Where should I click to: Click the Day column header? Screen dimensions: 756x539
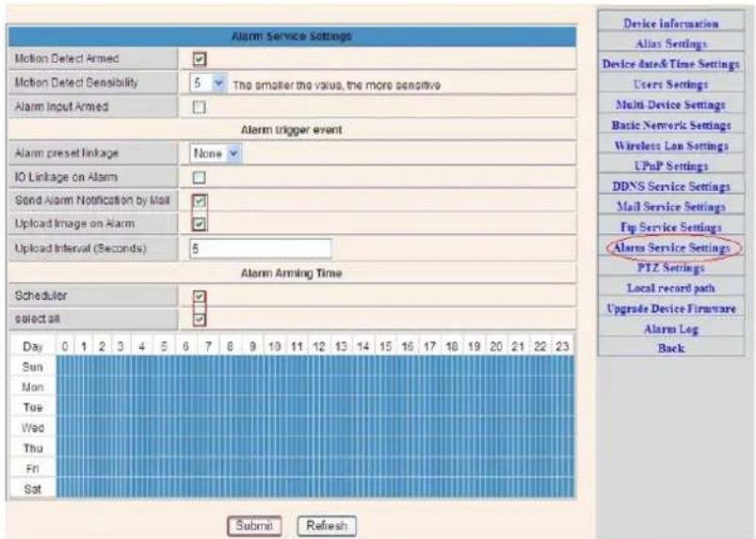(x=33, y=346)
